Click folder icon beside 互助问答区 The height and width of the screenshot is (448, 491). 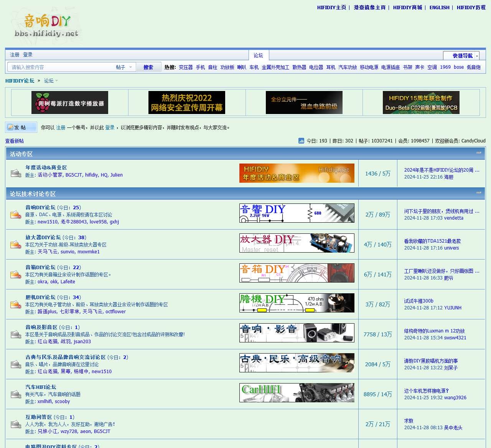[16, 424]
